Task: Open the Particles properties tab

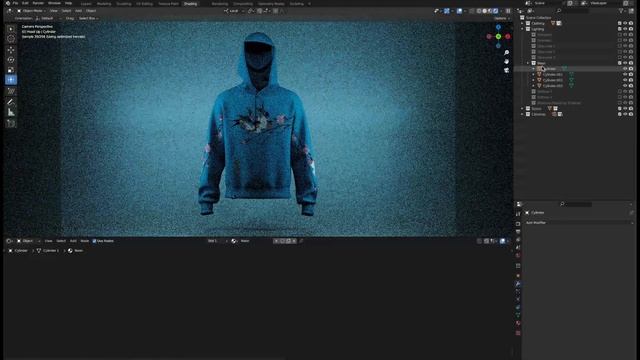Action: 518,292
